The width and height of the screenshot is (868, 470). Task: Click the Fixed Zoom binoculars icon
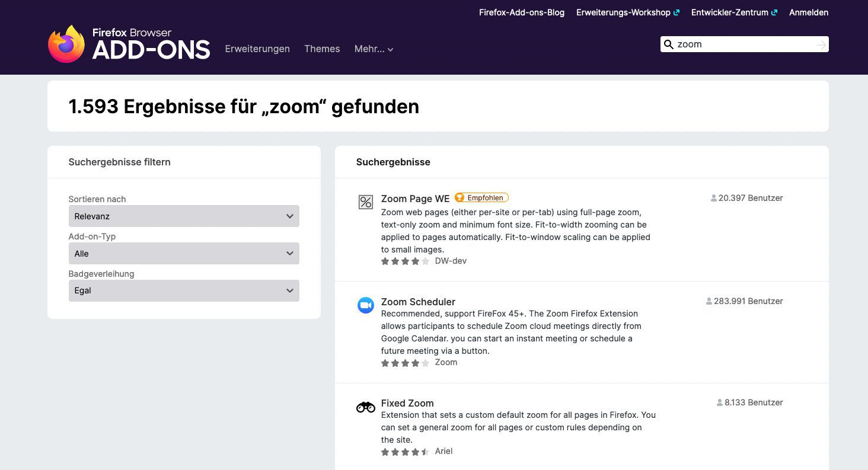(x=366, y=407)
